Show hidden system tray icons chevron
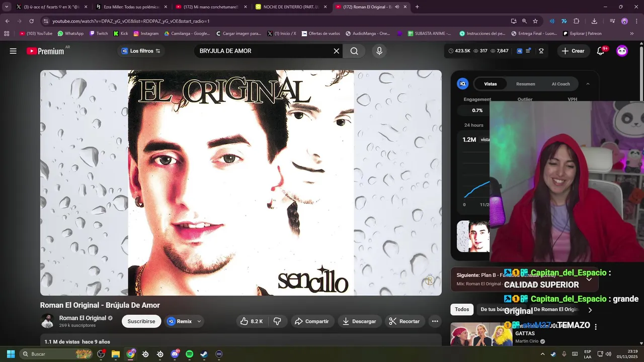The height and width of the screenshot is (362, 644). (542, 354)
